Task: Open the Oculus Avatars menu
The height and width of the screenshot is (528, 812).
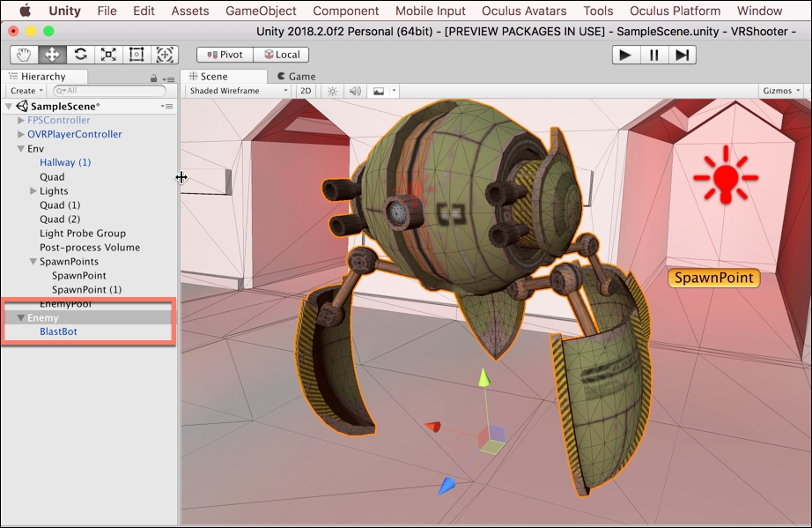Action: (x=524, y=11)
